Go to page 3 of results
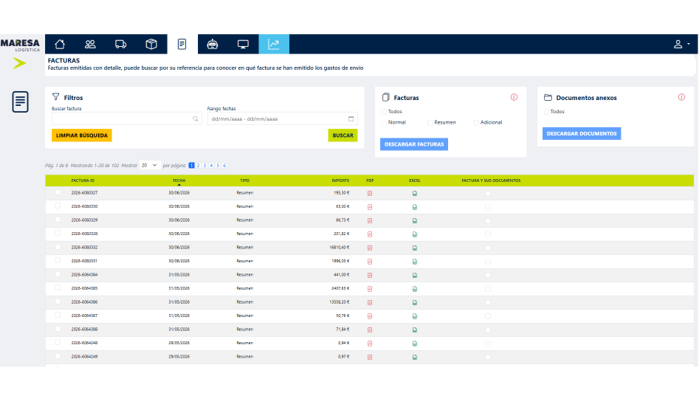This screenshot has width=700, height=400. pos(205,165)
